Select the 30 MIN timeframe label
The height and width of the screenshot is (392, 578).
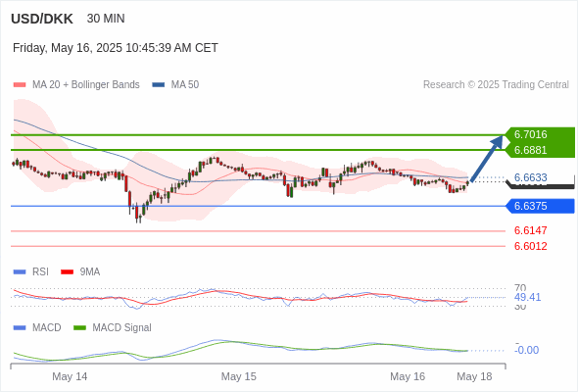106,19
